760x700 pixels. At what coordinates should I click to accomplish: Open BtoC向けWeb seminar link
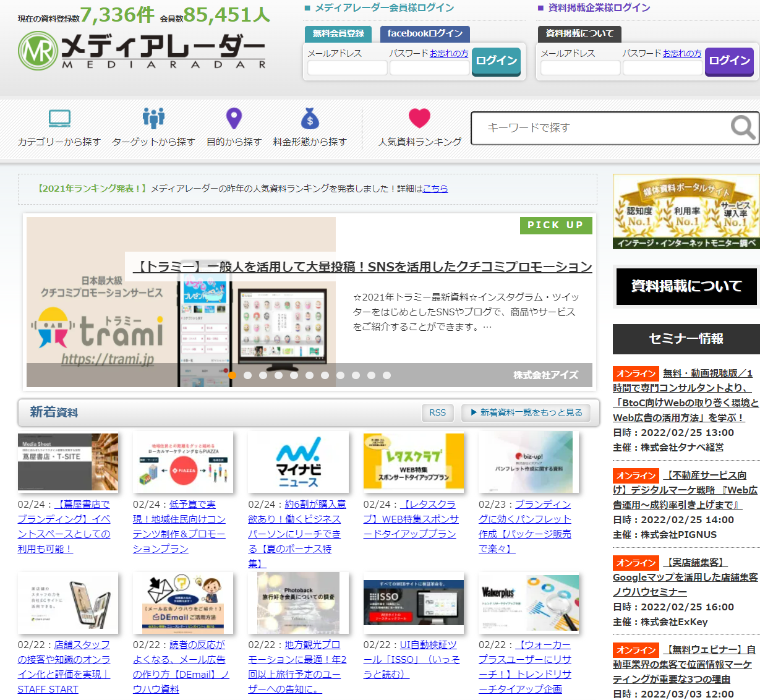point(685,396)
